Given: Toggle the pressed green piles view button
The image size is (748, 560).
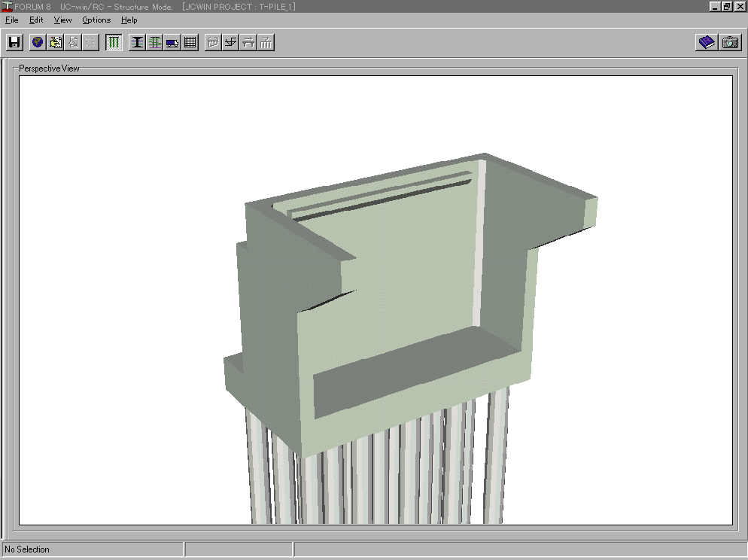Looking at the screenshot, I should (114, 42).
